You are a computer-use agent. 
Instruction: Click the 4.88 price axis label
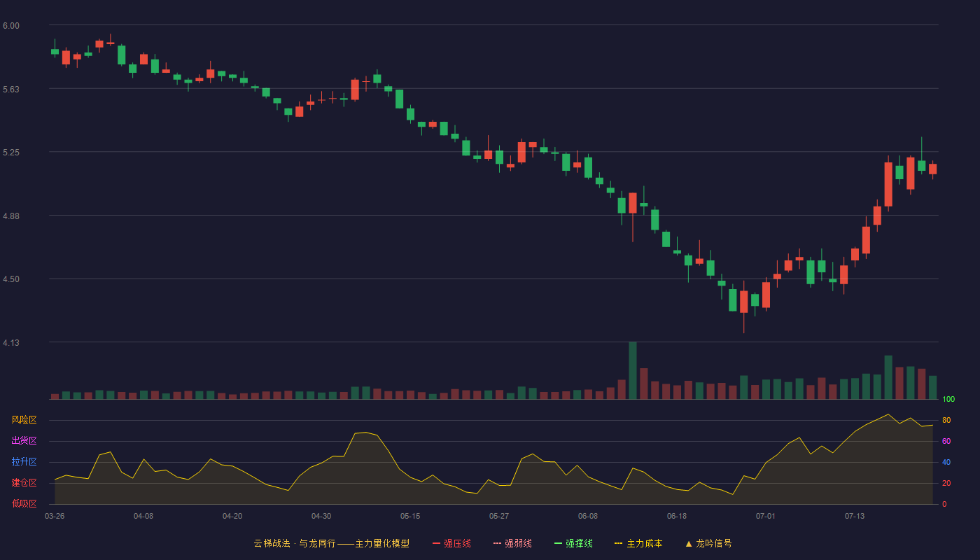tap(10, 216)
